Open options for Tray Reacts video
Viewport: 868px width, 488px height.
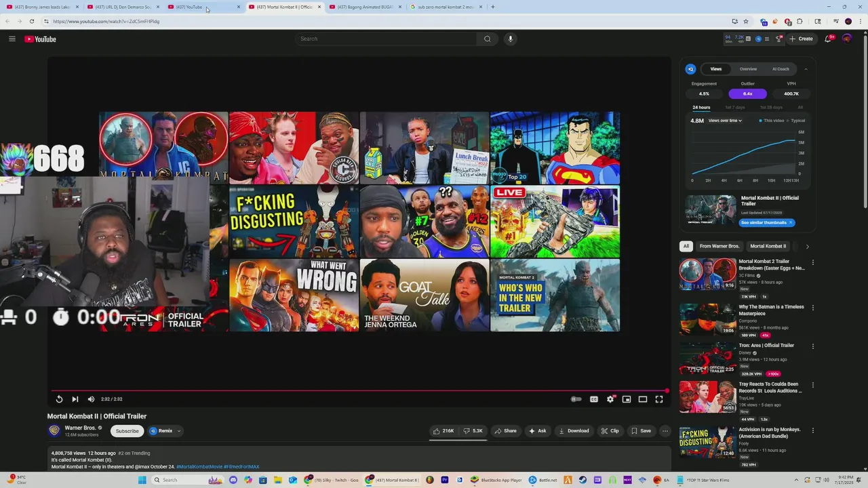pos(812,385)
